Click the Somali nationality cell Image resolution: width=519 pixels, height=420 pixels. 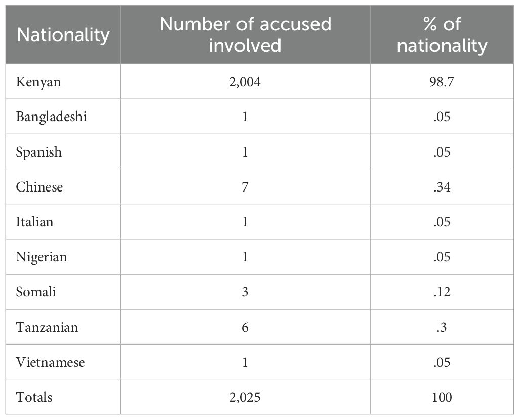tap(36, 292)
